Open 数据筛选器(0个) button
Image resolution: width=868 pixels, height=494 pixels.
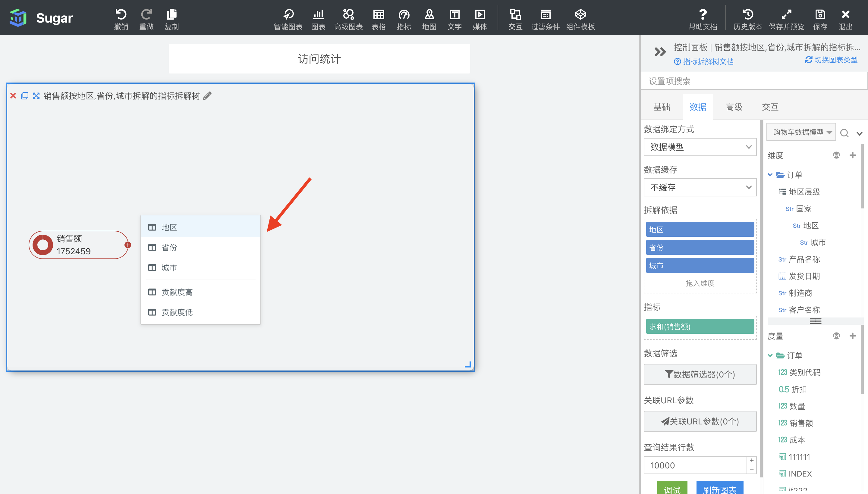(700, 374)
